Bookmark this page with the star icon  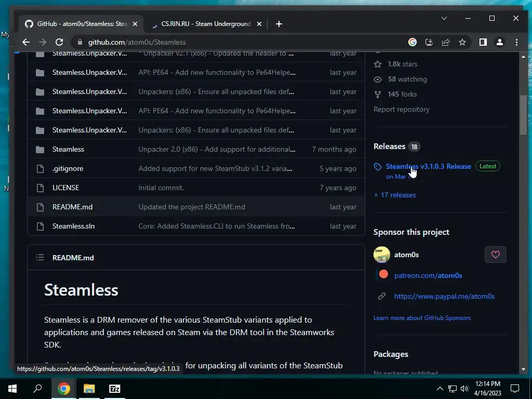[x=462, y=42]
